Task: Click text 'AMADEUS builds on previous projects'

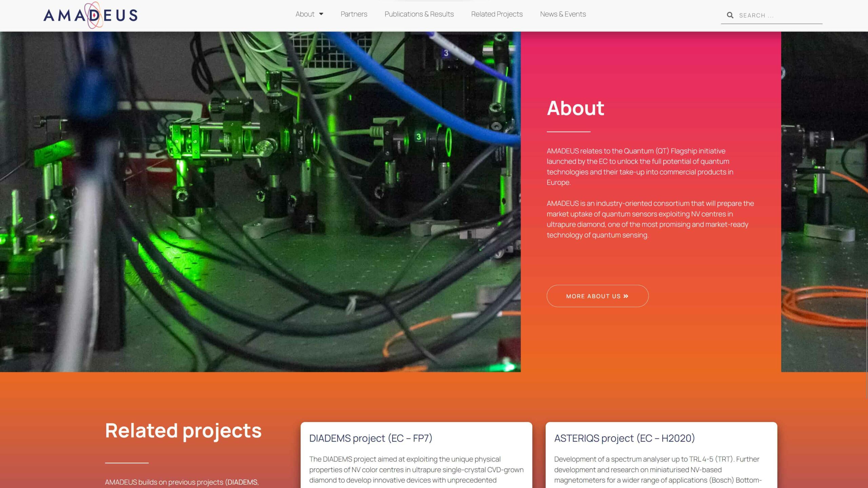Action: click(x=182, y=482)
